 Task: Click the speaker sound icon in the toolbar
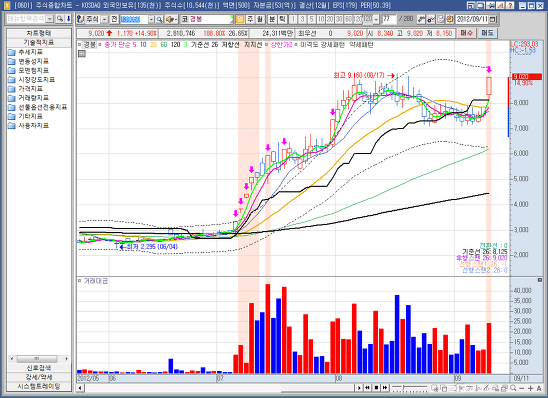click(171, 19)
